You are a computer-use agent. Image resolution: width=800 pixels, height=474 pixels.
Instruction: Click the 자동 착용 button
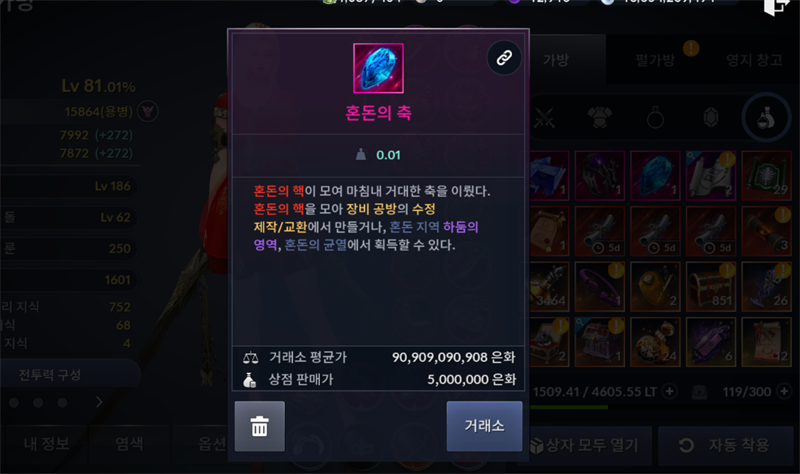[726, 445]
